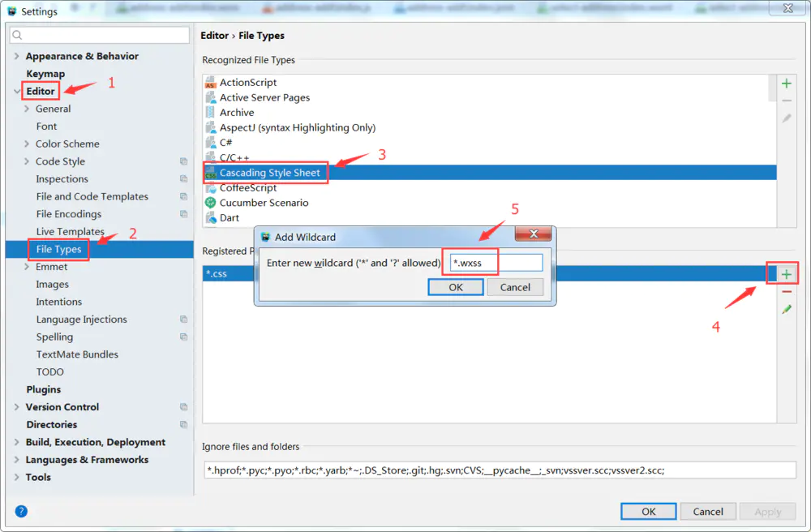Open the File Types settings page
Viewport: 811px width, 532px height.
pyautogui.click(x=58, y=249)
